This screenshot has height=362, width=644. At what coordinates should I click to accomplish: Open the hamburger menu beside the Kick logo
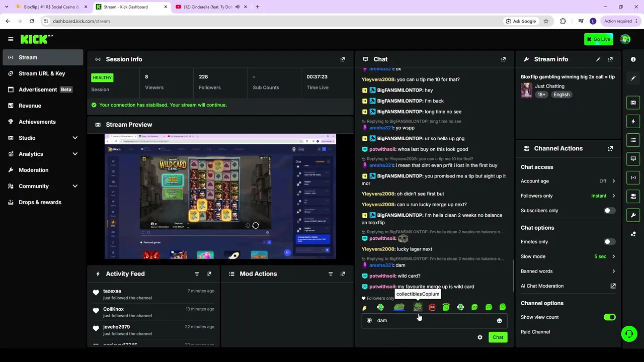(x=11, y=39)
